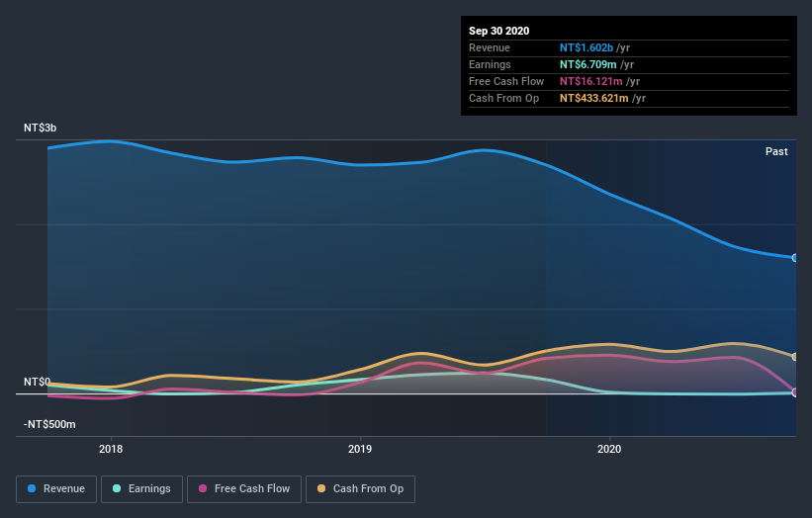Click the NT$0 axis label
Image resolution: width=812 pixels, height=518 pixels.
click(x=38, y=382)
